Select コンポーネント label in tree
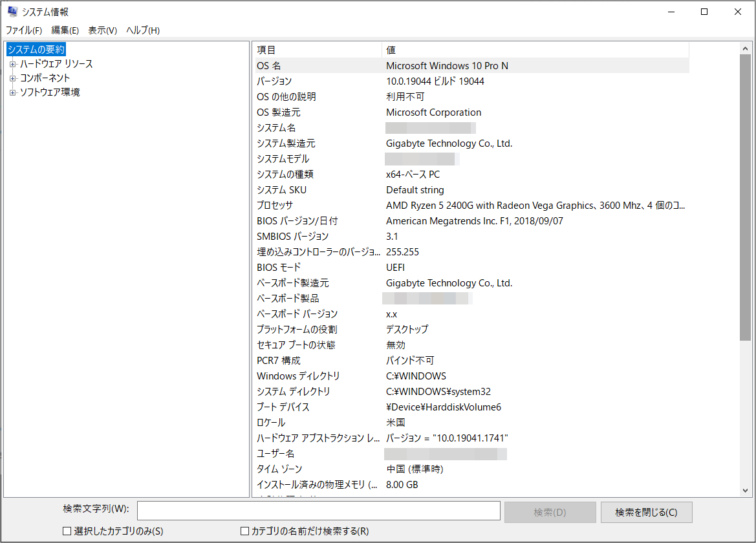The image size is (756, 543). 45,78
